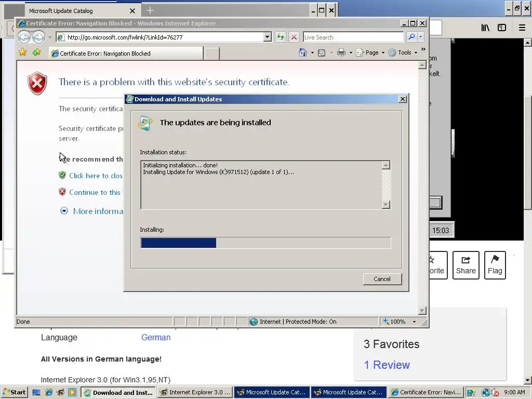Switch to Certificate Error taskbar button
Screen dimensions: 532x399
tap(426, 393)
